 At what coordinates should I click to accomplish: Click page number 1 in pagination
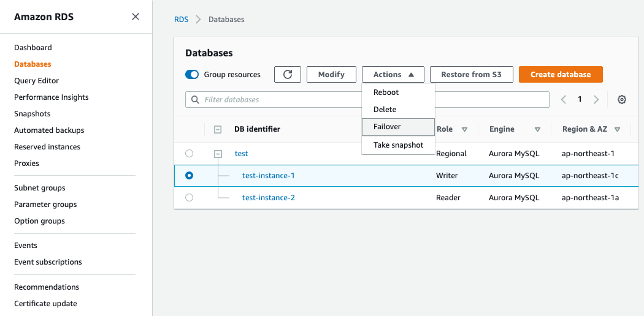[x=580, y=99]
